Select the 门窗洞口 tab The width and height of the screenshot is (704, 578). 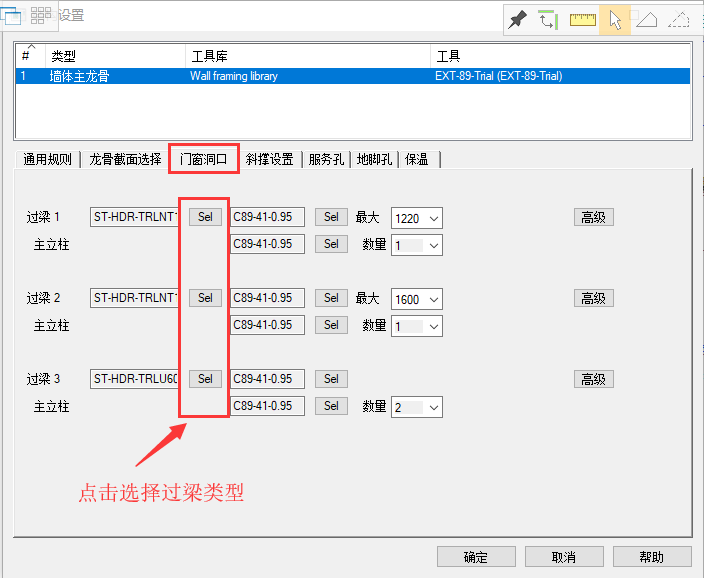tap(203, 159)
